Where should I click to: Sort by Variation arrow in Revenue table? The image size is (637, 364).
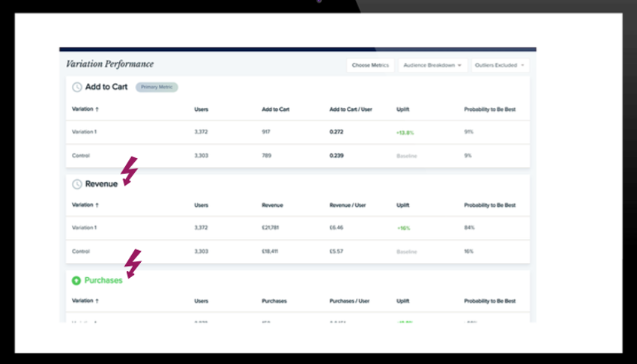coord(97,205)
